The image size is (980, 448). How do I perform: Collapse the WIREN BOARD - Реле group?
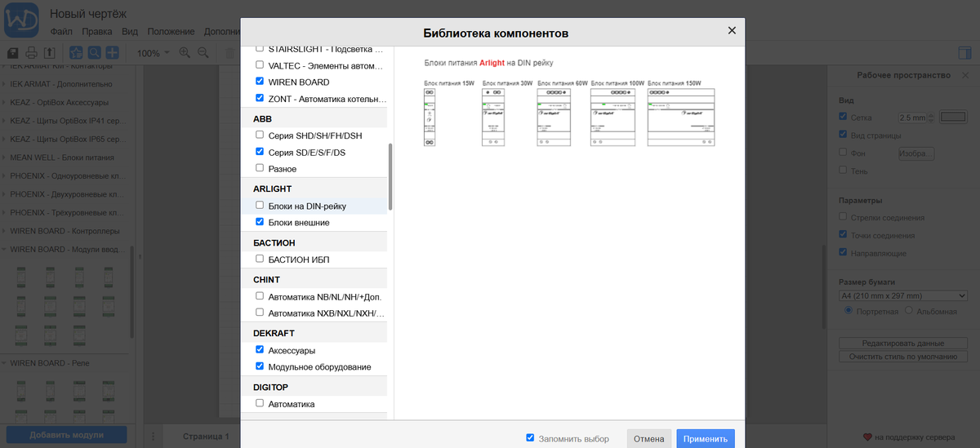click(x=65, y=363)
